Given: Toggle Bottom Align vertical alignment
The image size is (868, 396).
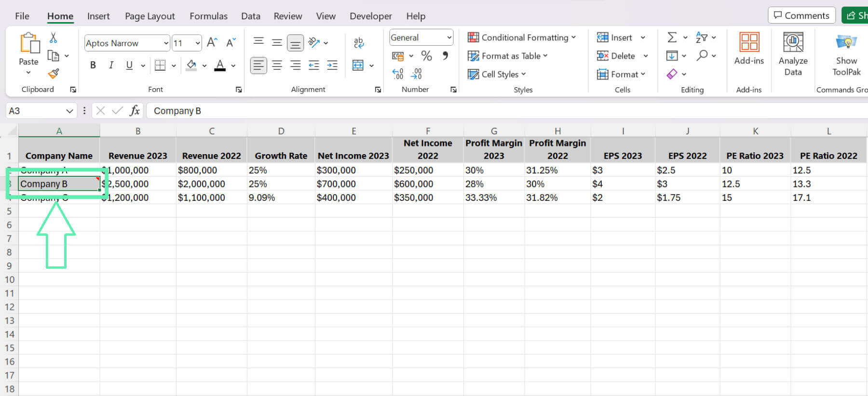Looking at the screenshot, I should point(295,43).
